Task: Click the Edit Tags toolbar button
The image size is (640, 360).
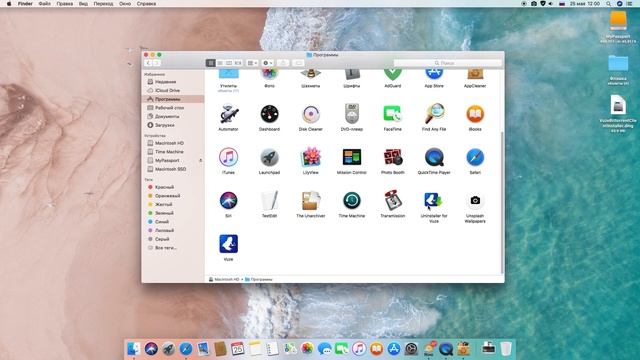Action: click(x=298, y=63)
